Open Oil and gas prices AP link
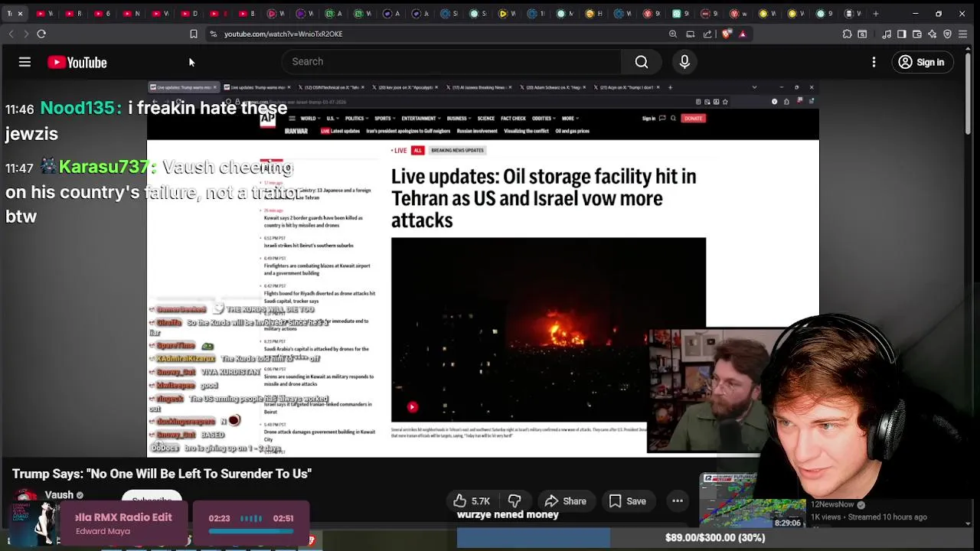The height and width of the screenshot is (551, 980). (x=572, y=131)
